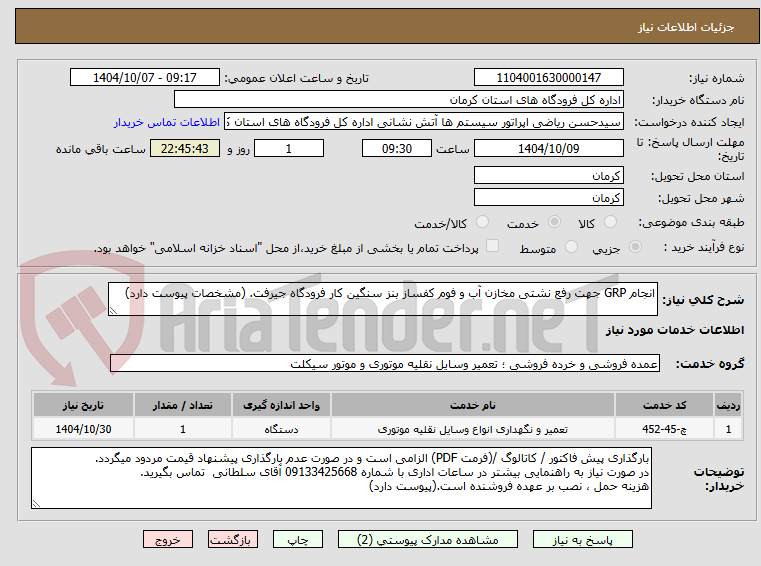Choose the جزیی purchase type radio
Image resolution: width=761 pixels, height=566 pixels.
(x=635, y=247)
